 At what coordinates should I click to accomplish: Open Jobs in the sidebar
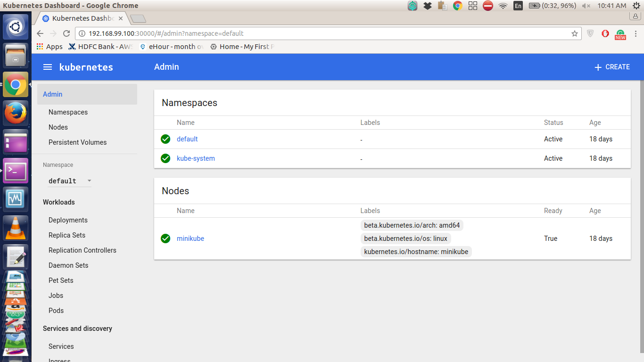tap(56, 296)
